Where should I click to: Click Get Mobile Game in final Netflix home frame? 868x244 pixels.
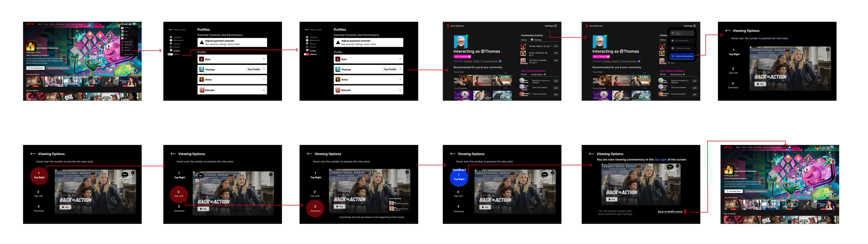[733, 191]
